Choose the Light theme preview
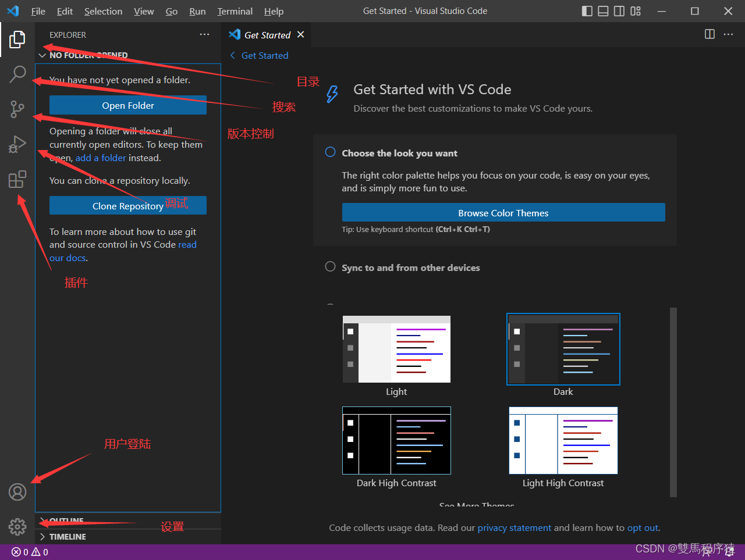Viewport: 745px width, 560px height. pyautogui.click(x=396, y=349)
